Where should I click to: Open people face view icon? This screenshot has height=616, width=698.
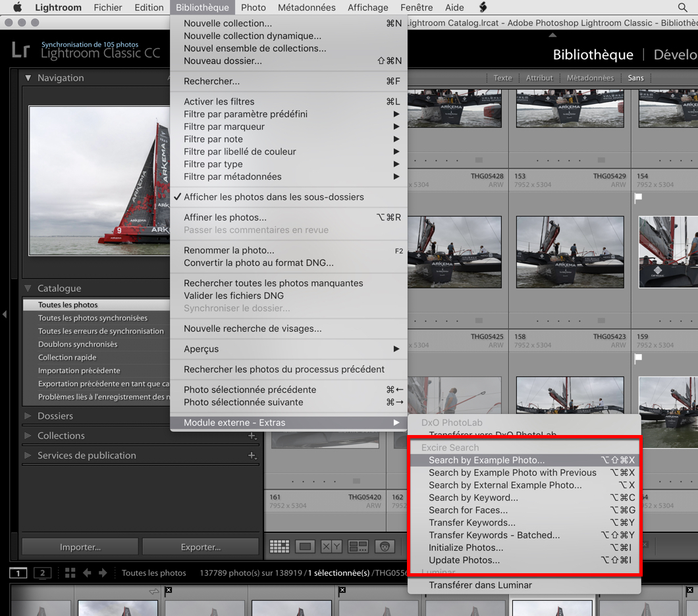pos(385,546)
